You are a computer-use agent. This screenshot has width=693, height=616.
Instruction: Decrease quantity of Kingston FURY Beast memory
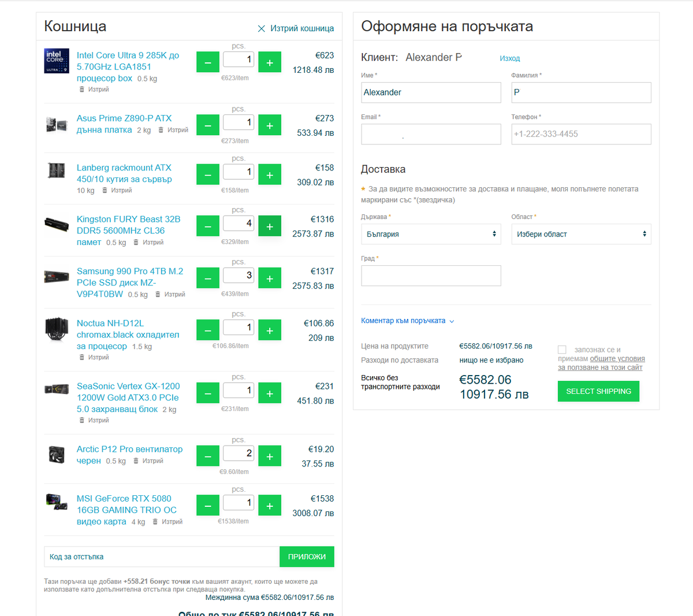[208, 227]
